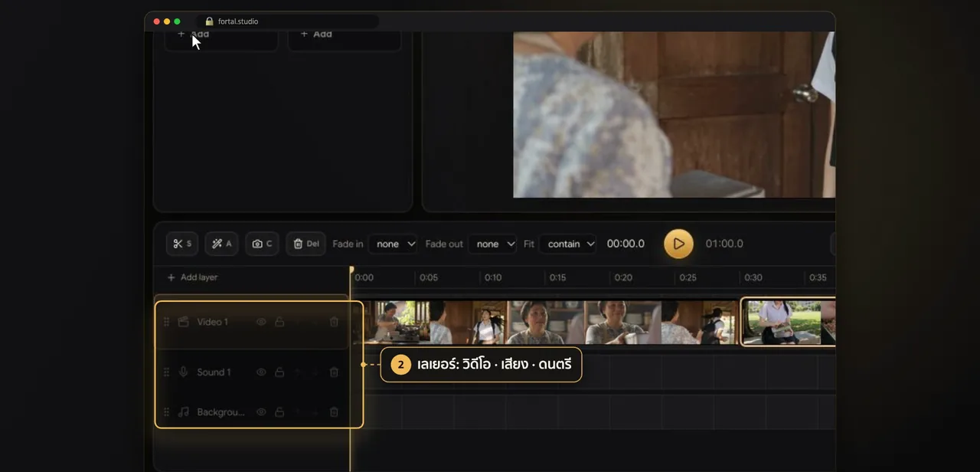Image resolution: width=980 pixels, height=472 pixels.
Task: Click the Fade in label
Action: [348, 244]
